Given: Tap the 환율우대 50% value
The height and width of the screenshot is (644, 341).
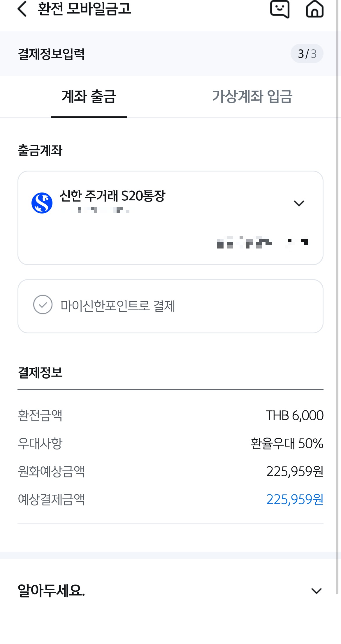Looking at the screenshot, I should (x=287, y=443).
